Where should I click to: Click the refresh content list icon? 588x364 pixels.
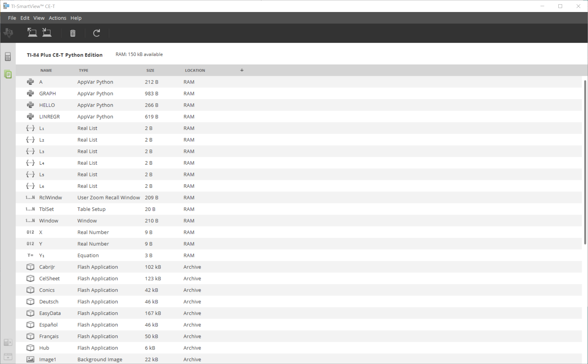click(x=97, y=33)
